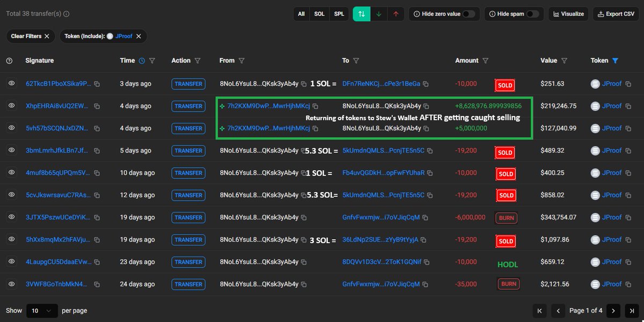Open the From column filter
This screenshot has width=644, height=322.
click(x=241, y=61)
